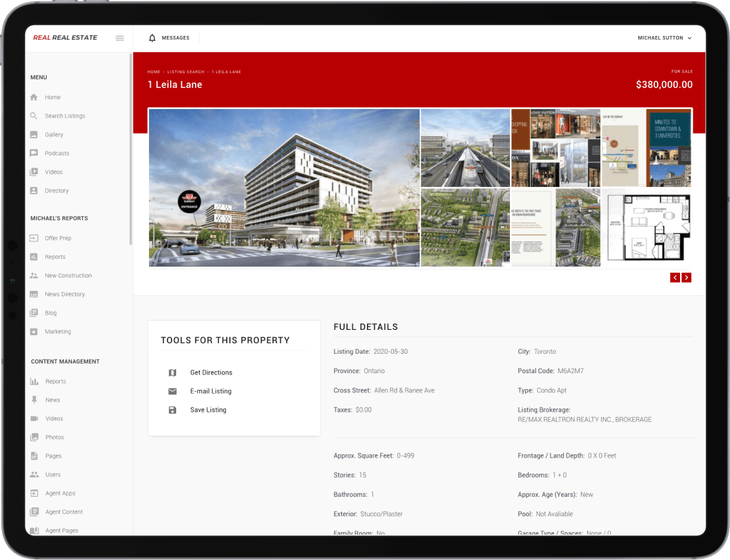Screen dimensions: 730x560
Task: Click the E-mail Listing envelope icon
Action: (173, 391)
